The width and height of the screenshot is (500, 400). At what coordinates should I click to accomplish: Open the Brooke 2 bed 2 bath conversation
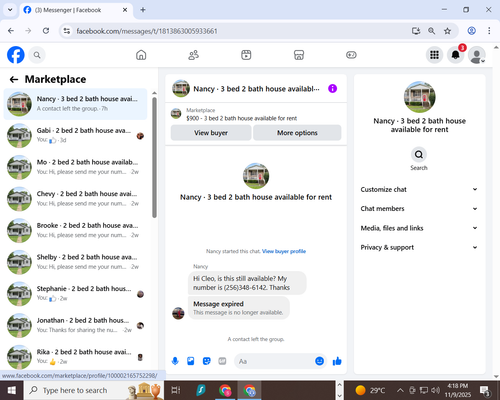[75, 230]
